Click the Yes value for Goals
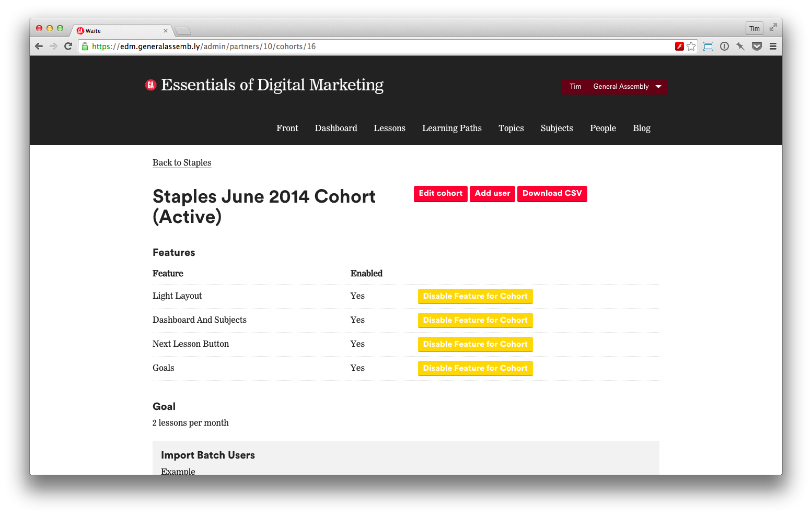The image size is (812, 516). pyautogui.click(x=357, y=368)
